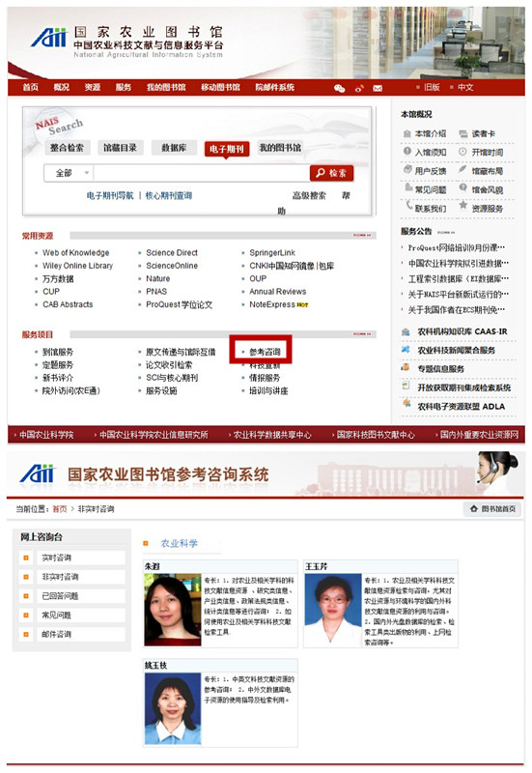This screenshot has width=532, height=773.
Task: Open the email envelope icon in navbar
Action: click(378, 88)
